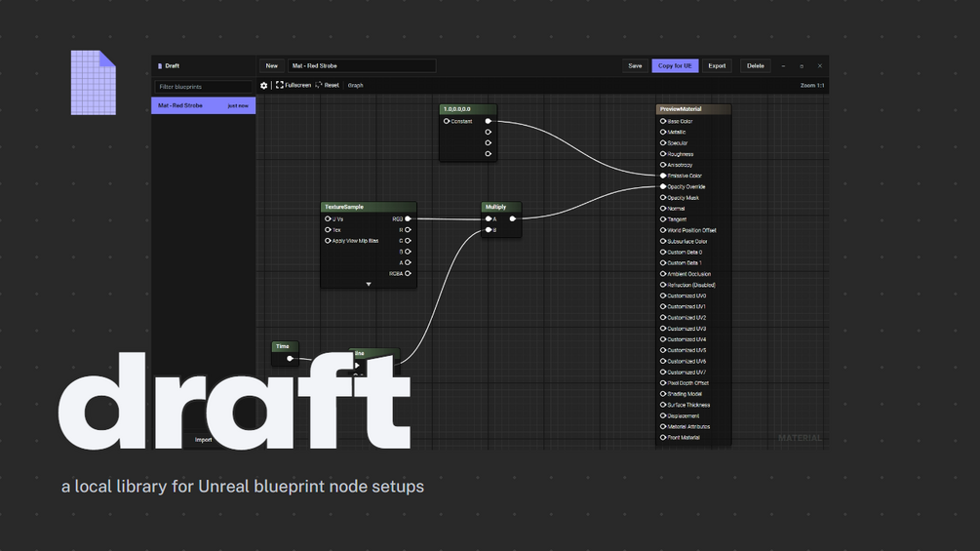Select the Graph toolbar label
This screenshot has width=980, height=551.
355,86
